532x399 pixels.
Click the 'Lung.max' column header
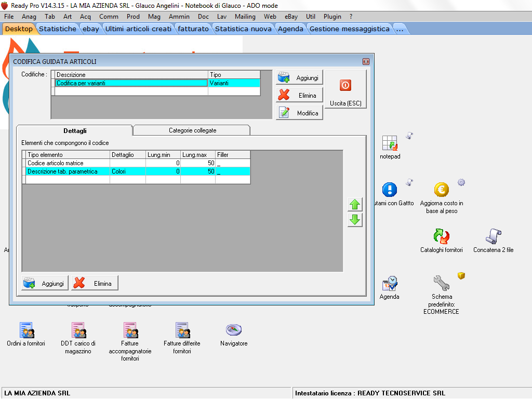pyautogui.click(x=198, y=155)
